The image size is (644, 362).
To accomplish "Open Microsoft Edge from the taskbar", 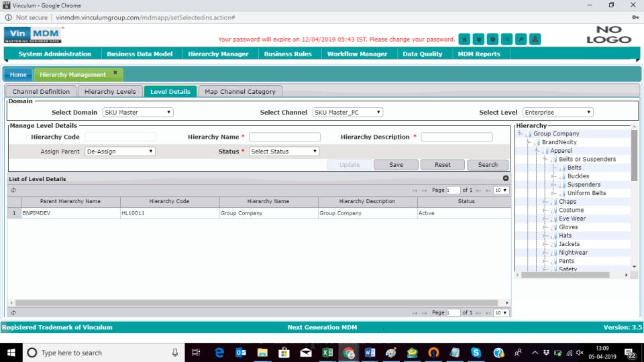I will [219, 353].
